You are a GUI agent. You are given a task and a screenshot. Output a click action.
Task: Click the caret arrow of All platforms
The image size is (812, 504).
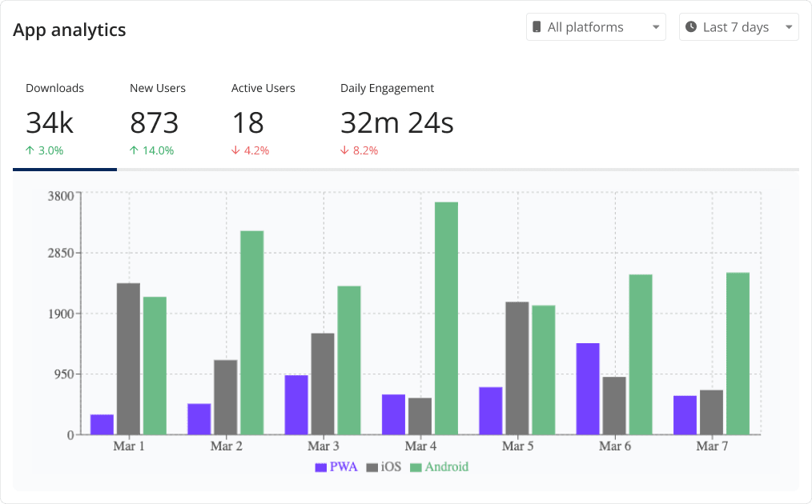click(656, 27)
